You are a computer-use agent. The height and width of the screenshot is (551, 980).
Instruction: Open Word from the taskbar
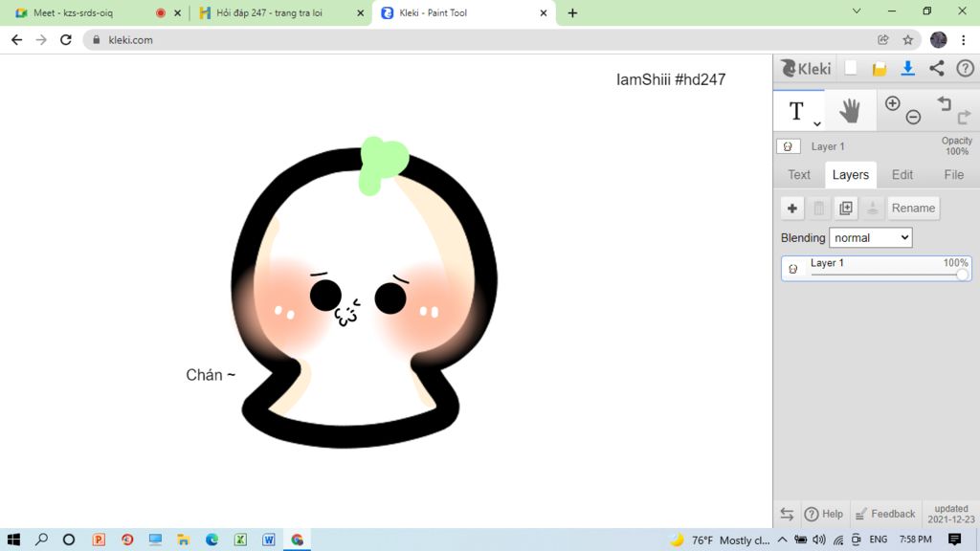pos(269,540)
